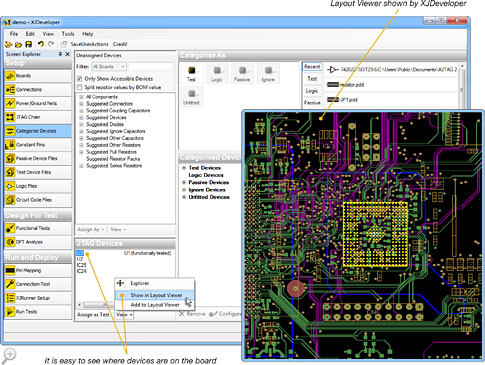Select the Categorise Devices icon
The image size is (485, 365).
pyautogui.click(x=10, y=131)
